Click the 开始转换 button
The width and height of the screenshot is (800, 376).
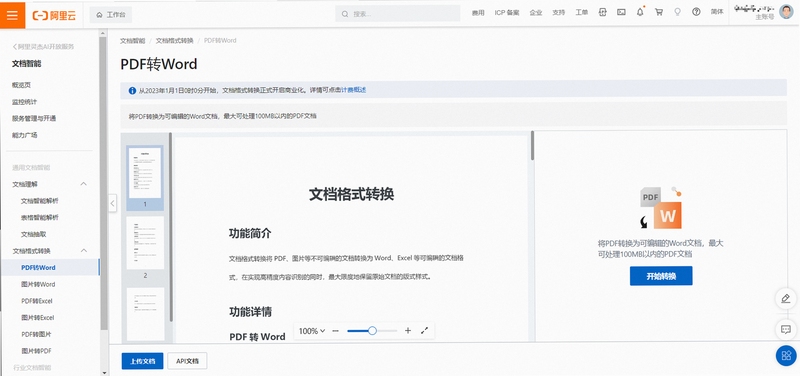point(661,276)
